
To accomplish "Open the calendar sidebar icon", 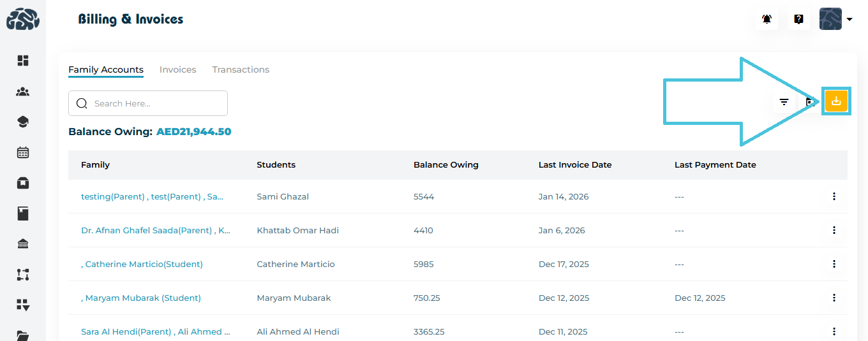I will click(x=23, y=152).
